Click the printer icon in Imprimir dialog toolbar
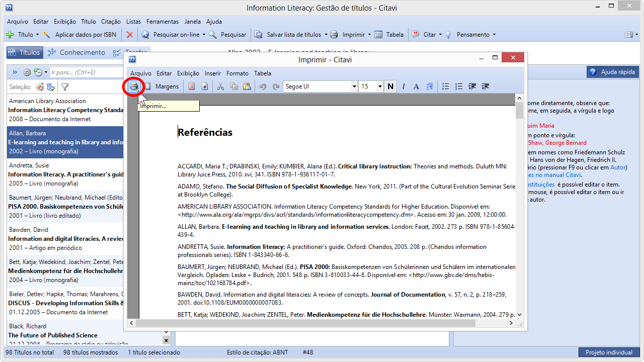Viewport: 644px width, 362px height. (x=134, y=86)
